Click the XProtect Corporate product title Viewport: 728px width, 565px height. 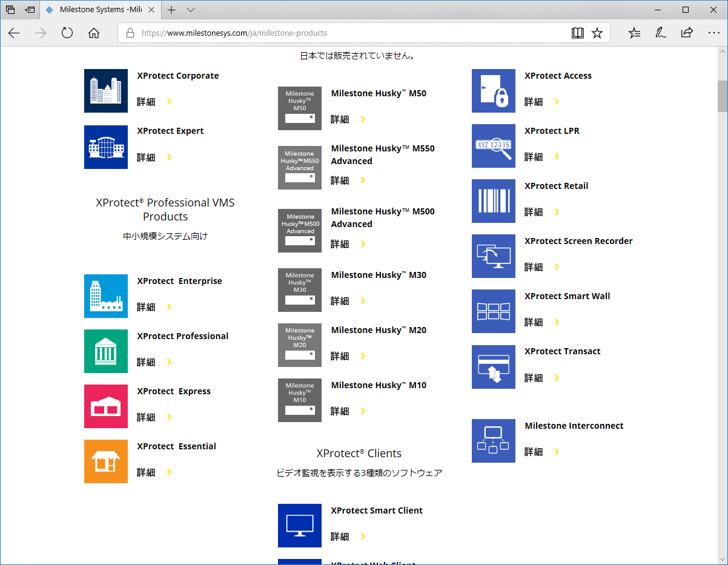(x=178, y=76)
